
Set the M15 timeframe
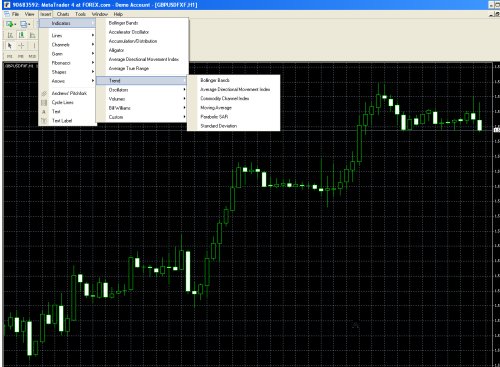tap(32, 56)
